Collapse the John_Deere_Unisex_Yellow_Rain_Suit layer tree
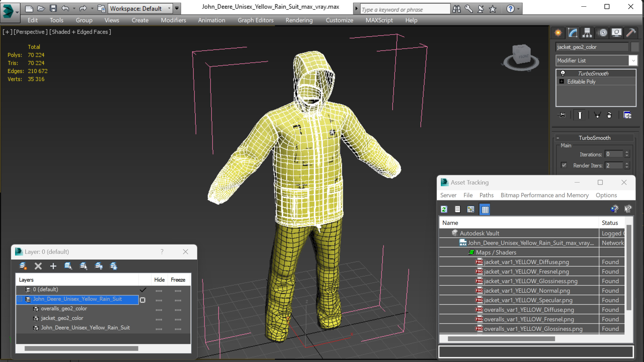This screenshot has height=362, width=644. pyautogui.click(x=20, y=299)
